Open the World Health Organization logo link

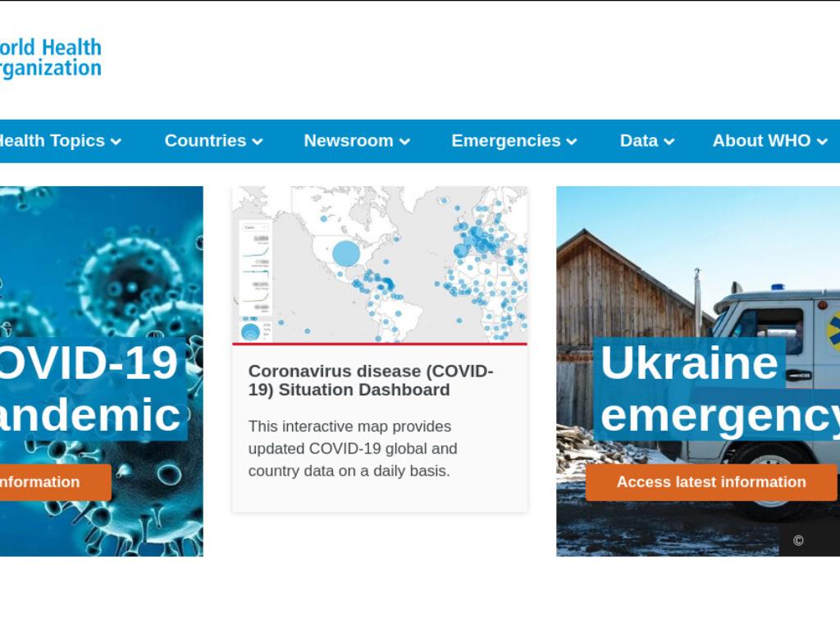(50, 58)
